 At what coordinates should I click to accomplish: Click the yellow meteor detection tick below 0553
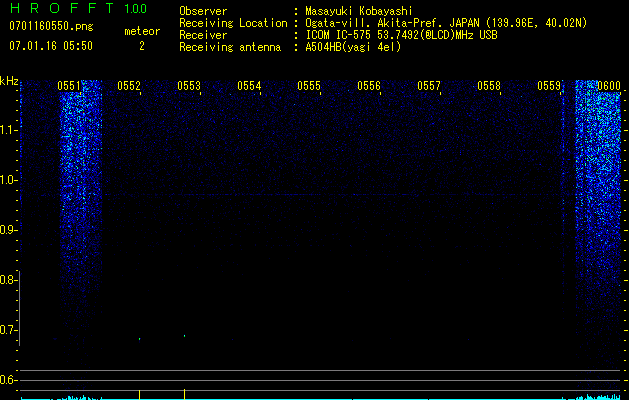tap(185, 394)
